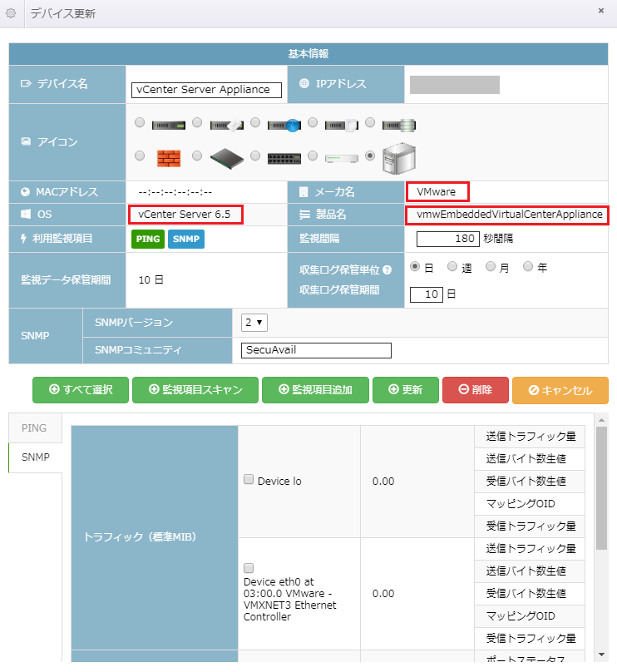Screen dimensions: 617x672
Task: Click the orange キャンセル button
Action: point(560,390)
